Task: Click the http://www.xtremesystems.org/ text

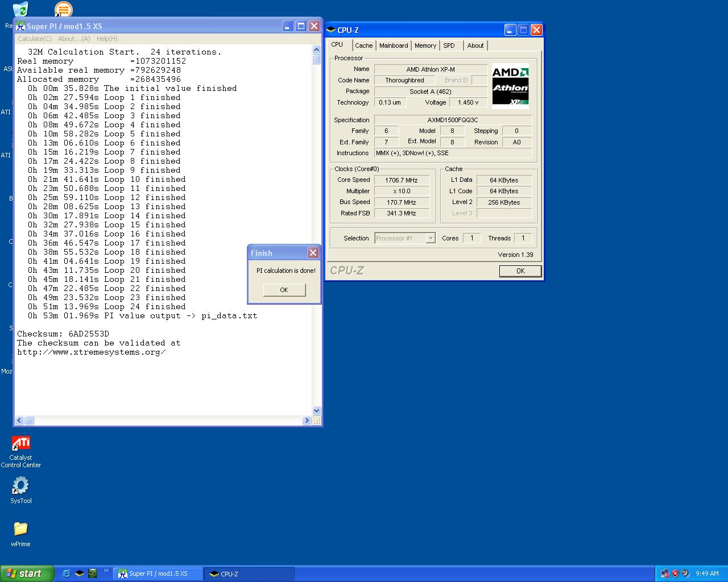Action: 92,352
